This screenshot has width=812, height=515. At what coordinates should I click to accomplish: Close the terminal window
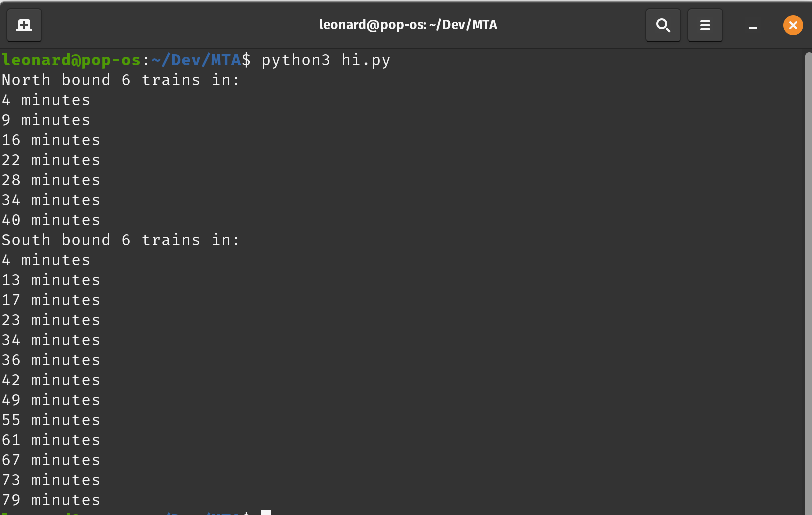click(x=793, y=25)
